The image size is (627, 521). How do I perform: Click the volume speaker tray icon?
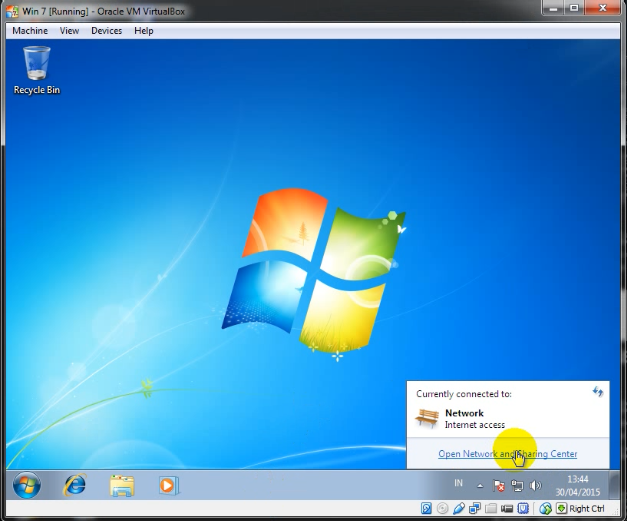click(x=535, y=486)
